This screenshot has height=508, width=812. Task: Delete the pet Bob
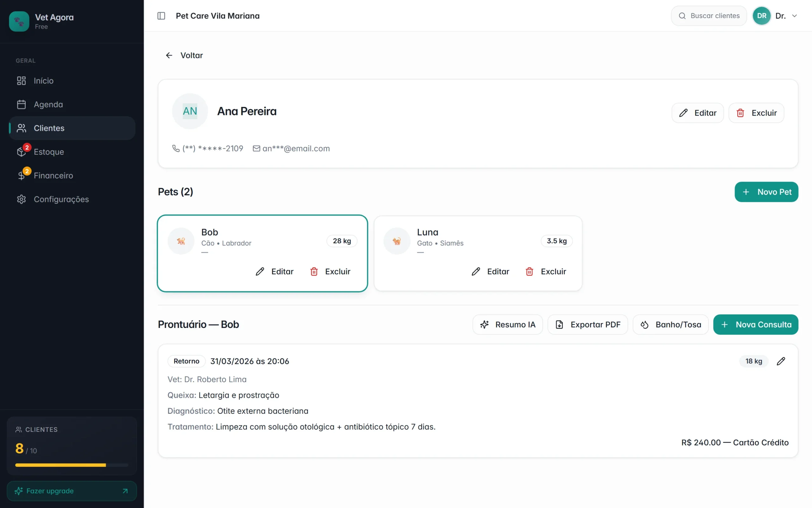pos(330,271)
